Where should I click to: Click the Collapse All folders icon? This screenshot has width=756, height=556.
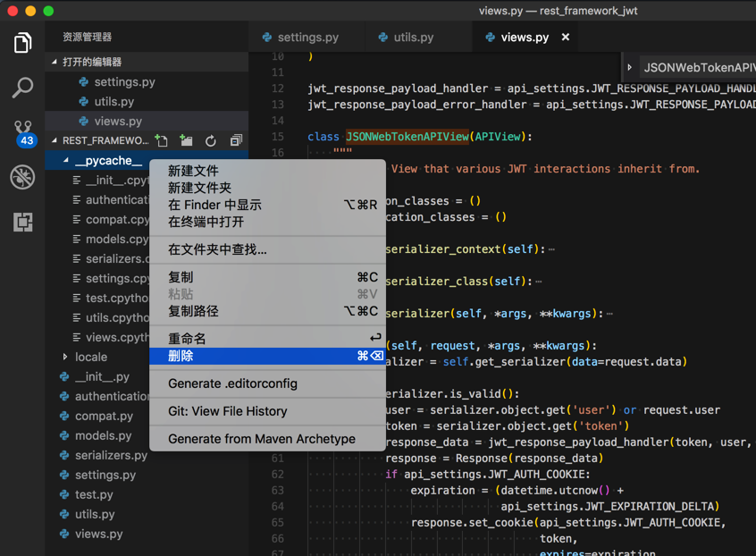point(236,141)
